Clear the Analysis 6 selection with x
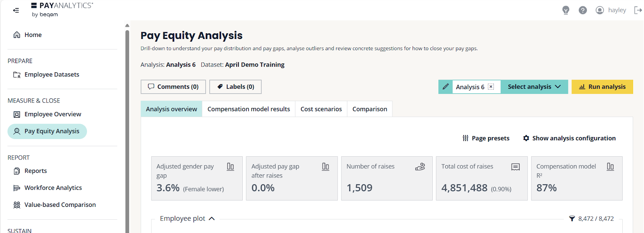644x233 pixels. point(491,87)
